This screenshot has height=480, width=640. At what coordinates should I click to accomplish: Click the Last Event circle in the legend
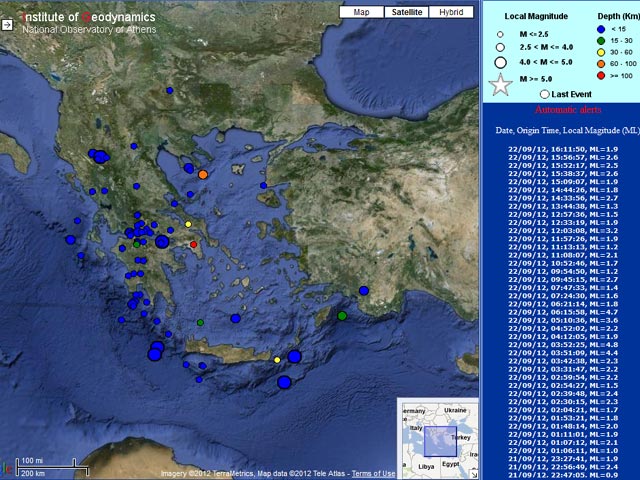point(544,94)
